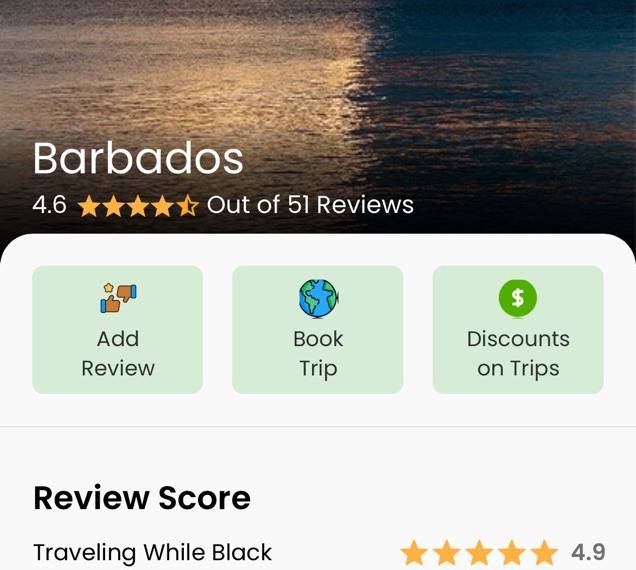Image resolution: width=636 pixels, height=570 pixels.
Task: Open Traveling While Black score row
Action: pyautogui.click(x=319, y=552)
